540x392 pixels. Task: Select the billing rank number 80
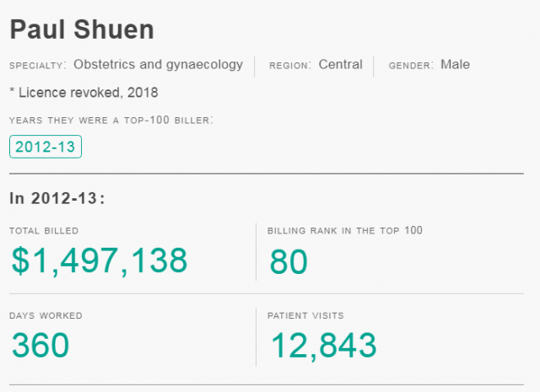point(289,262)
